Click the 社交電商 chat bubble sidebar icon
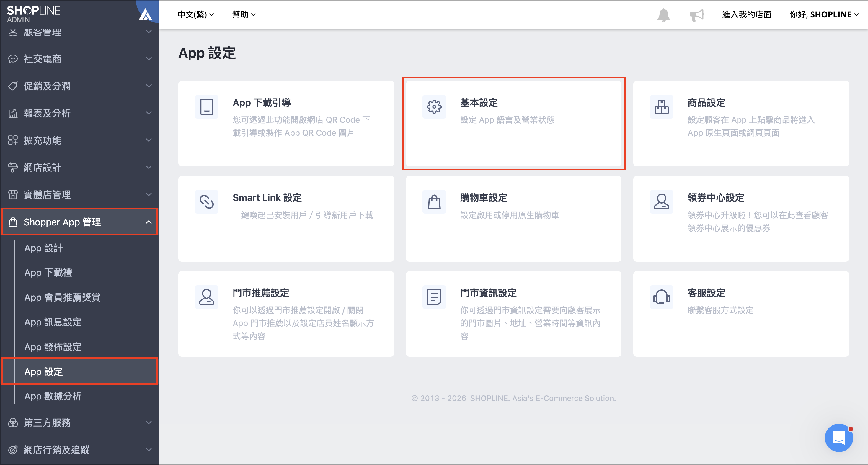 (x=13, y=59)
